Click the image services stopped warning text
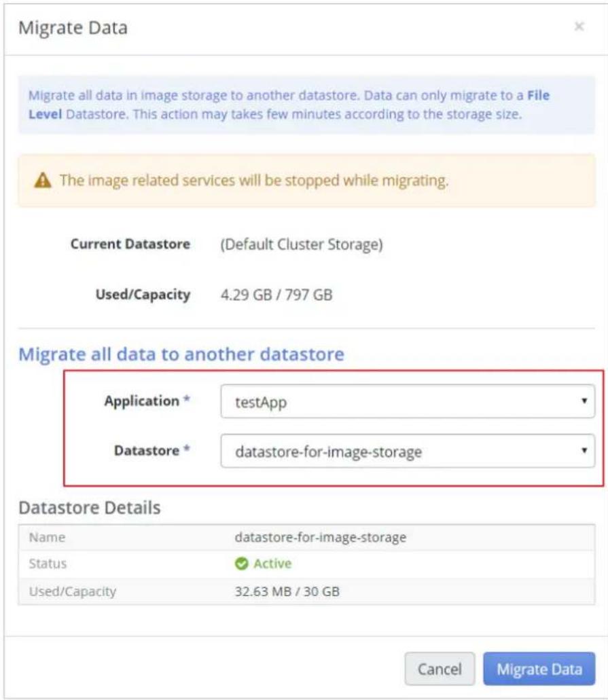The image size is (608, 700). point(254,181)
